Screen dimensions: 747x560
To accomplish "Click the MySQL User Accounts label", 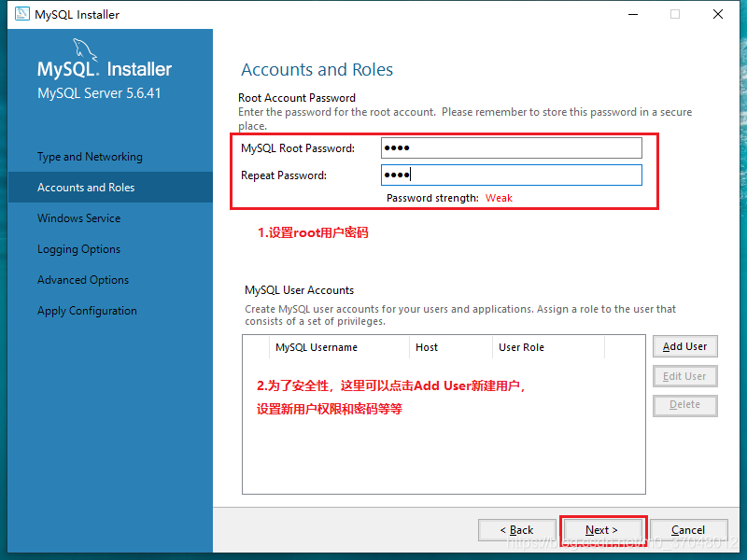I will pos(299,290).
